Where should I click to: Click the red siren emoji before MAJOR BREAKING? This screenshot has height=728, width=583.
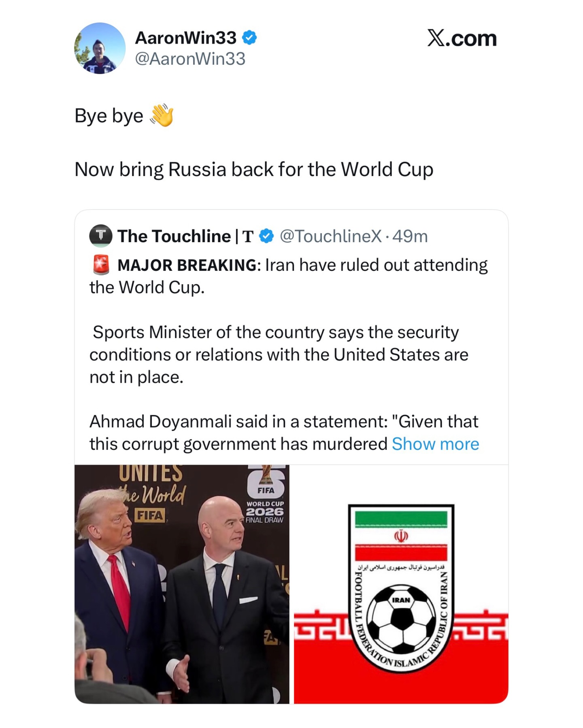point(101,265)
